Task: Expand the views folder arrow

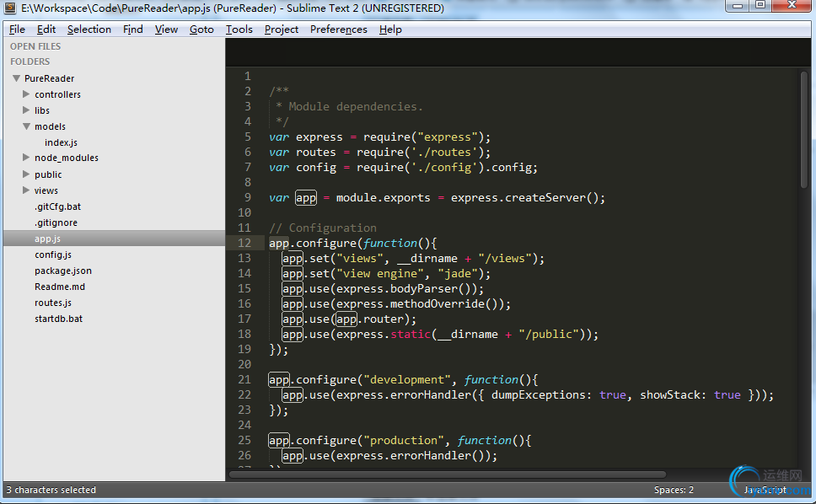Action: pyautogui.click(x=26, y=190)
